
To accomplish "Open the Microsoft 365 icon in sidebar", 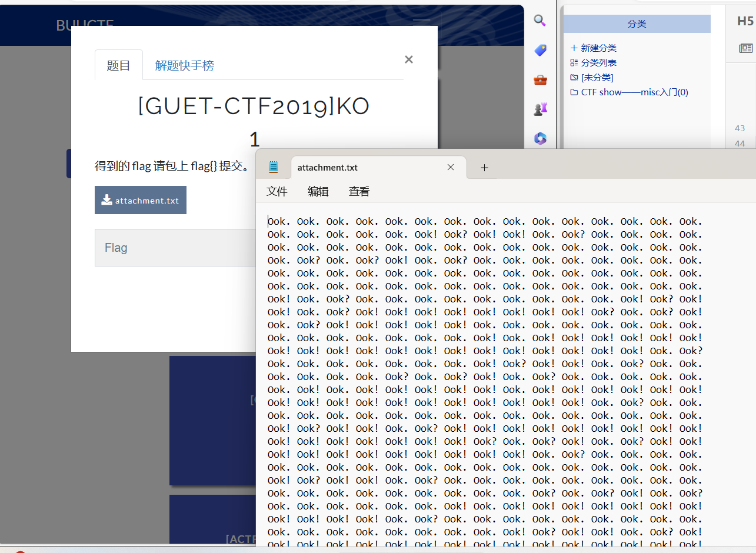I will [x=540, y=138].
